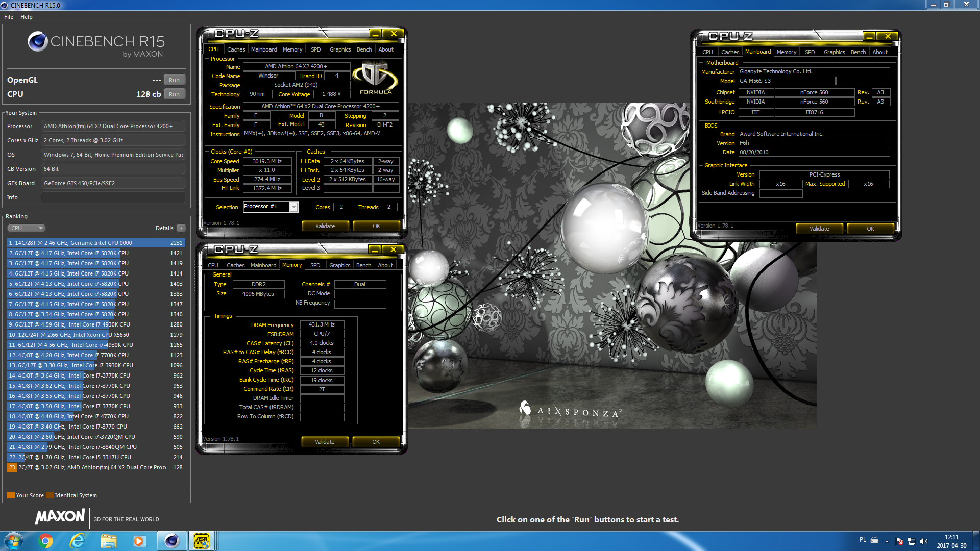Open the CPU ranking type dropdown
980x551 pixels.
pyautogui.click(x=26, y=228)
